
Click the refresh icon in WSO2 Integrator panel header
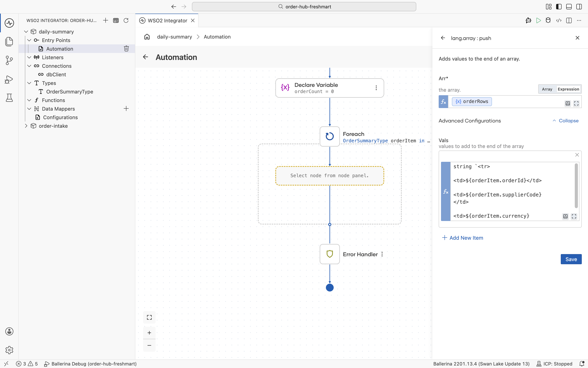[126, 20]
